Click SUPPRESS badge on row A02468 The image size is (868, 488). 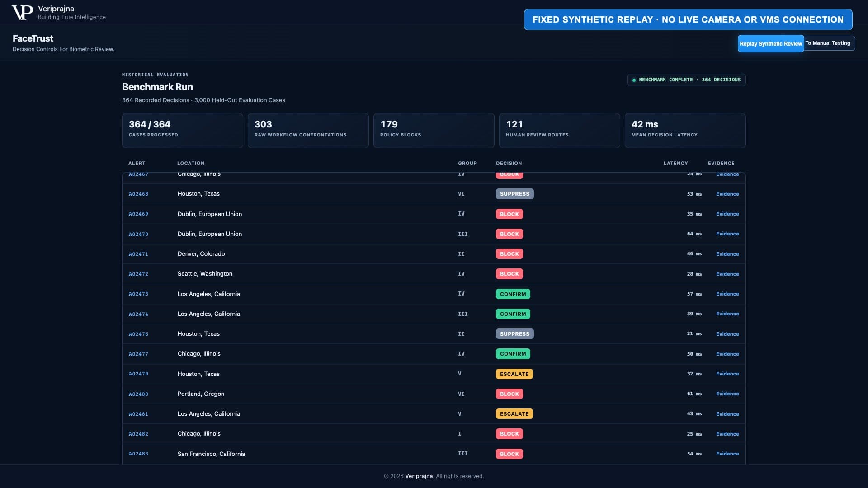click(x=514, y=194)
